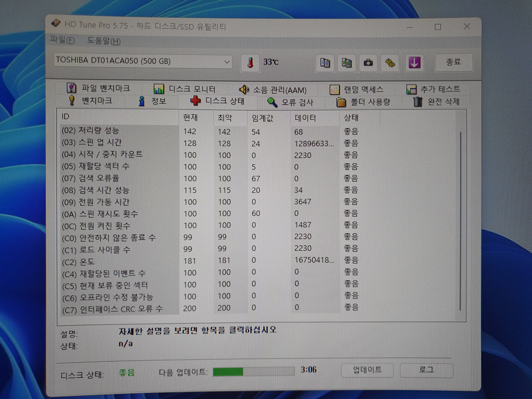This screenshot has height=399, width=532.
Task: Click the threshold value 67
Action: (x=256, y=179)
